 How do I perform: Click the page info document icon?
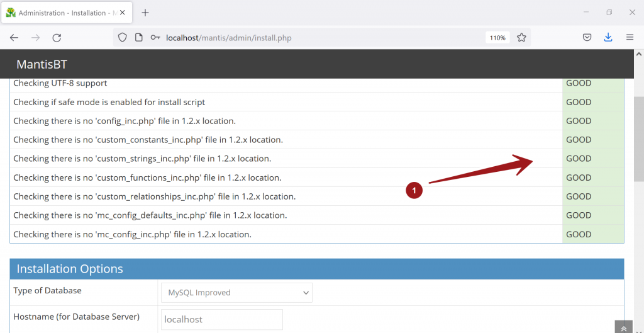[139, 38]
